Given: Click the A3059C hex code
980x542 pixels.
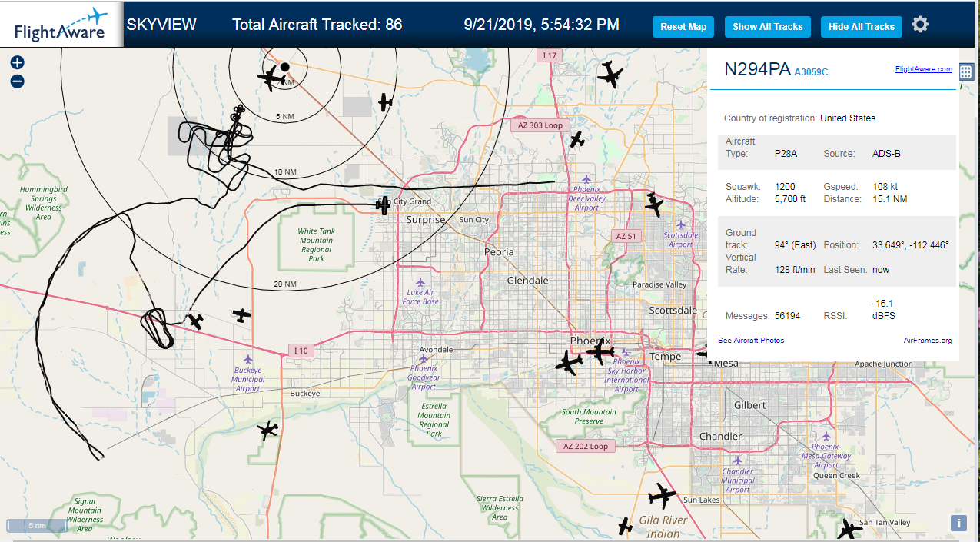Looking at the screenshot, I should click(811, 72).
